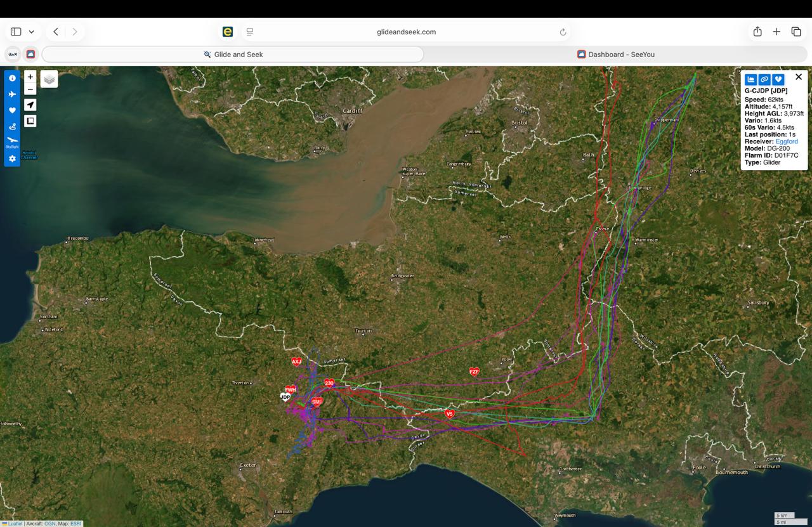The height and width of the screenshot is (527, 812).
Task: Click the Salisbury map label
Action: click(x=758, y=303)
